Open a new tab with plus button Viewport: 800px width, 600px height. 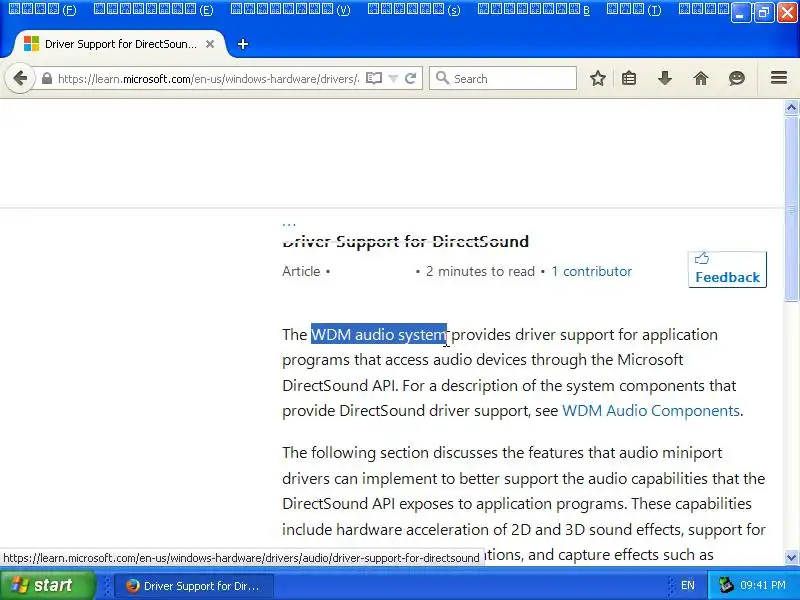click(x=243, y=44)
